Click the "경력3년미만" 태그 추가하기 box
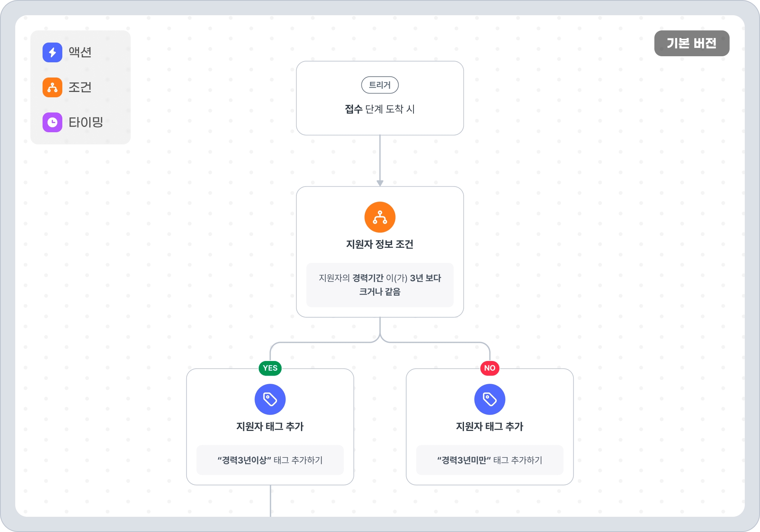 pyautogui.click(x=489, y=460)
